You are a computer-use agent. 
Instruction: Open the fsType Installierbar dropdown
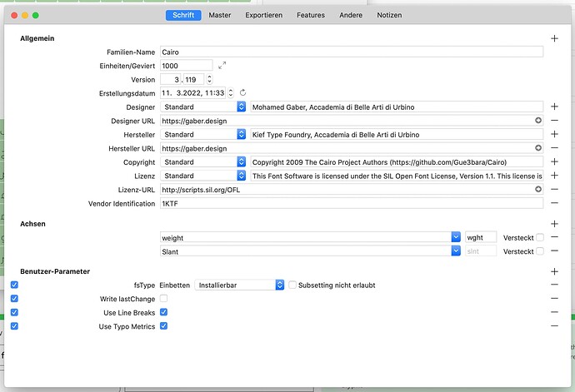[x=239, y=285]
